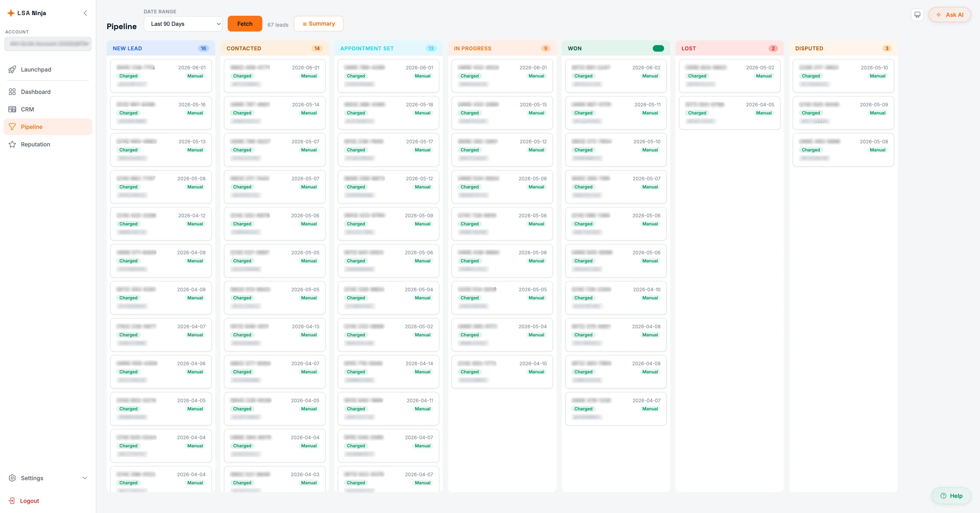Click Manual label on Lost 2026-05-02 card

coord(763,76)
